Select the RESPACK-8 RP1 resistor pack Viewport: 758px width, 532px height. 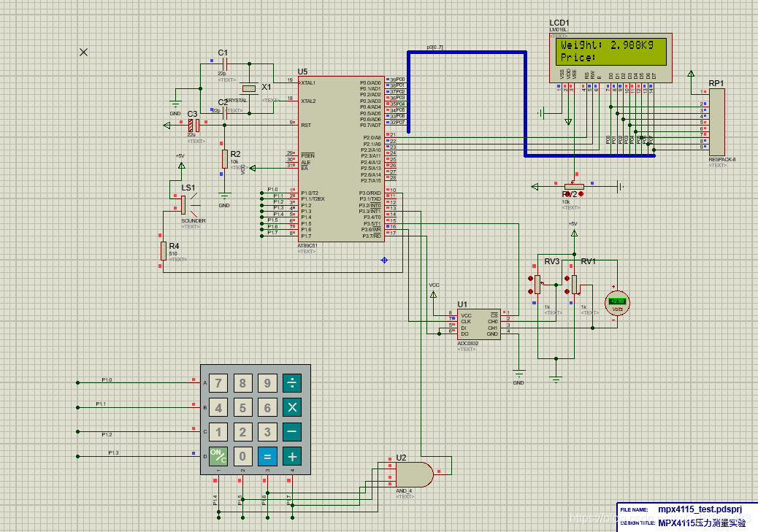tap(717, 123)
